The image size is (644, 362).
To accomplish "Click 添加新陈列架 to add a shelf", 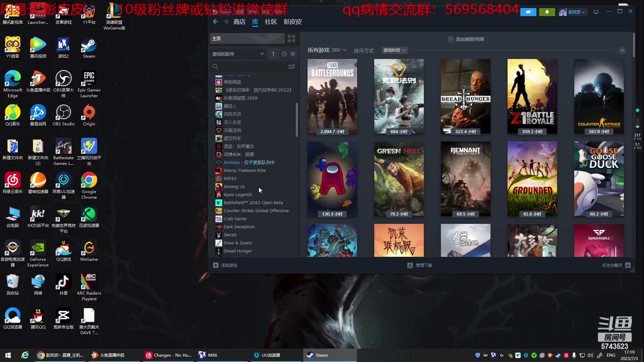I will pos(466,39).
